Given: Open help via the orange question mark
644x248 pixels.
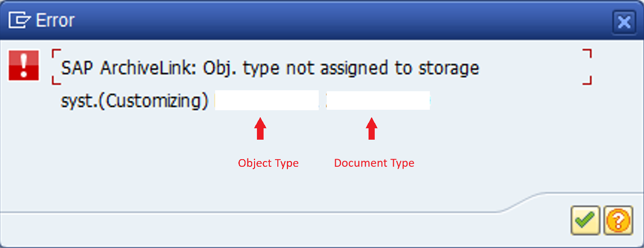Looking at the screenshot, I should pyautogui.click(x=618, y=220).
